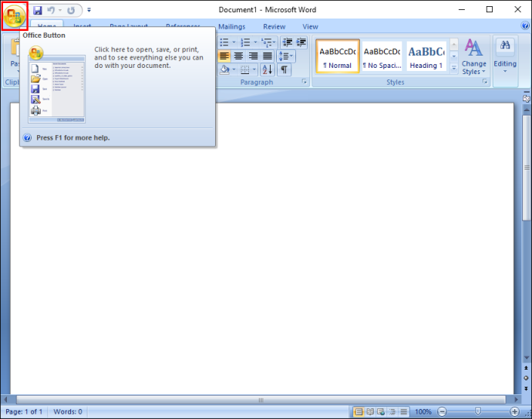Screen dimensions: 532x419
Task: Apply the Heading 1 style
Action: pos(426,56)
